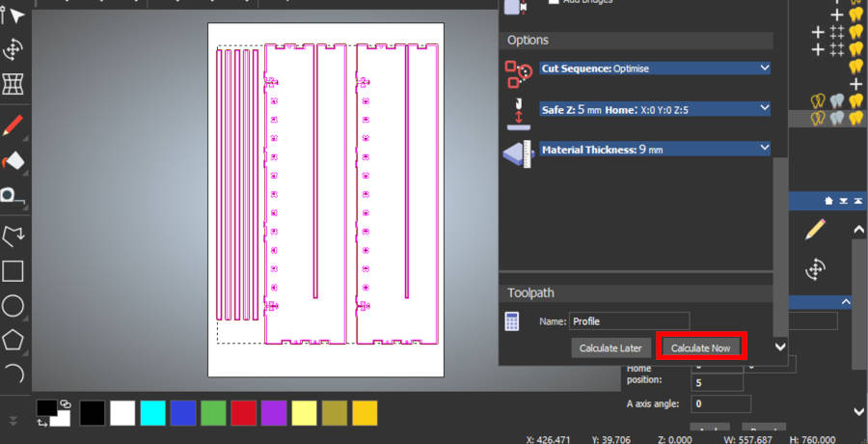Choose the Rectangle drawing tool
Viewport: 868px width, 444px height.
click(13, 271)
